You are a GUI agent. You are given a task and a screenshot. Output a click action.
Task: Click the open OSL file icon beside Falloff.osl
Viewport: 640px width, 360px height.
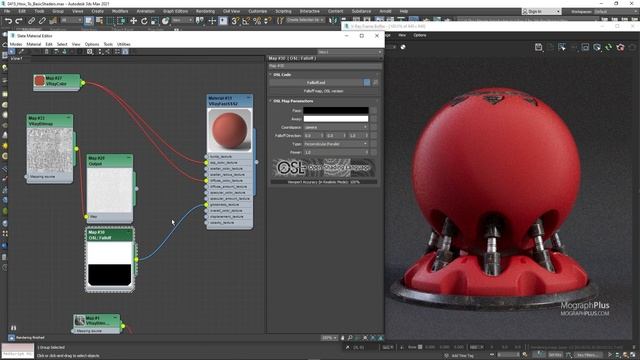coord(375,82)
